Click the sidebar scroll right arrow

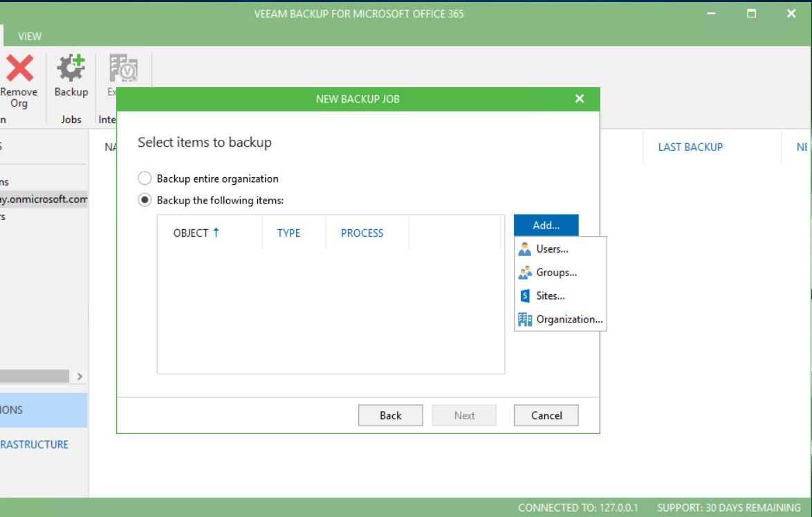click(x=80, y=377)
